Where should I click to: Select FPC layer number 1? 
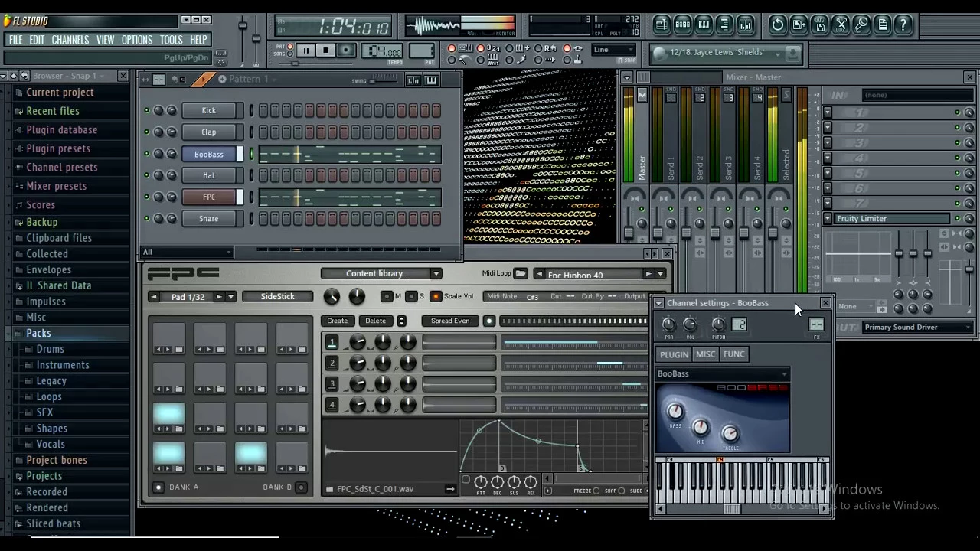(332, 342)
